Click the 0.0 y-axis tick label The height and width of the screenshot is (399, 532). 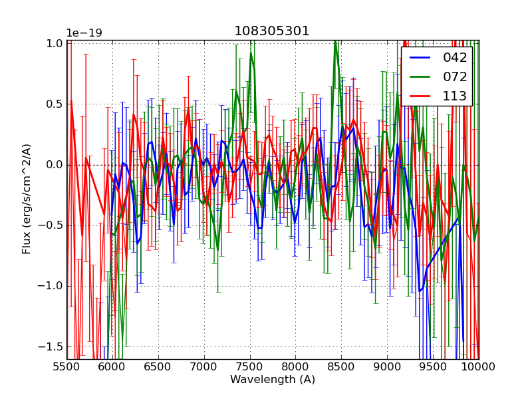(x=54, y=165)
